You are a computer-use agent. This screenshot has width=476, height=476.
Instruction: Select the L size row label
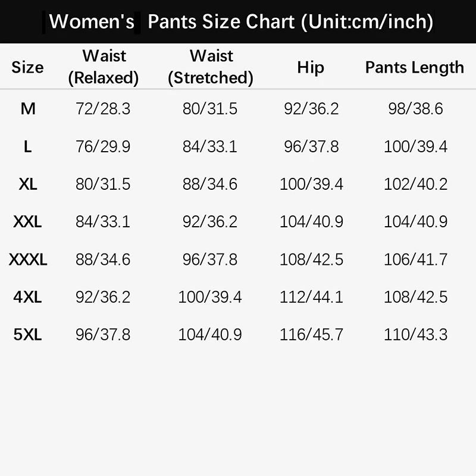point(27,146)
